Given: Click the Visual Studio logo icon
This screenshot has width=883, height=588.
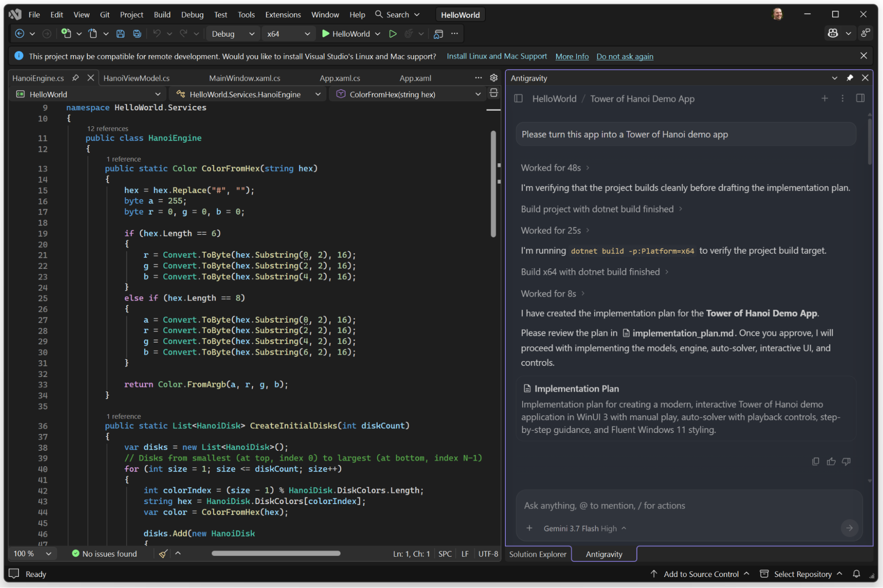Looking at the screenshot, I should 15,15.
